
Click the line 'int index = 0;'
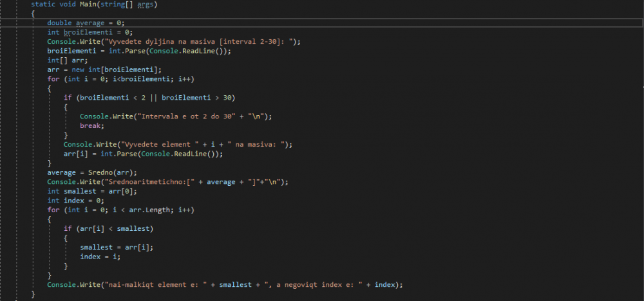click(x=75, y=201)
